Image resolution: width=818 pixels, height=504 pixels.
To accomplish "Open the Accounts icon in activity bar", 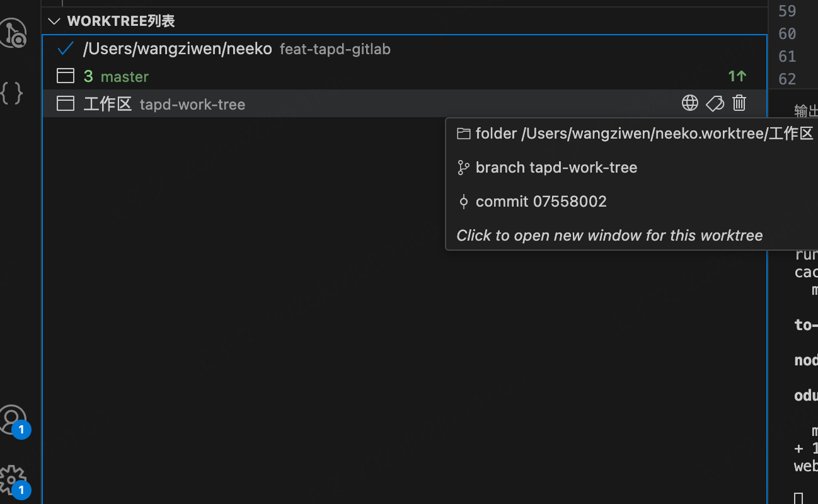I will click(13, 419).
